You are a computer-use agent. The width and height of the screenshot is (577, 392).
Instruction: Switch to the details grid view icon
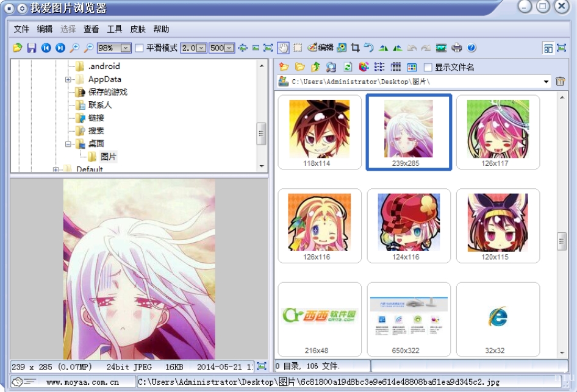tap(396, 67)
